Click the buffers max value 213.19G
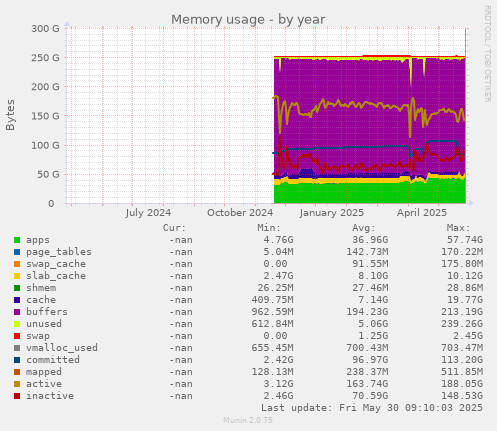 tap(462, 312)
